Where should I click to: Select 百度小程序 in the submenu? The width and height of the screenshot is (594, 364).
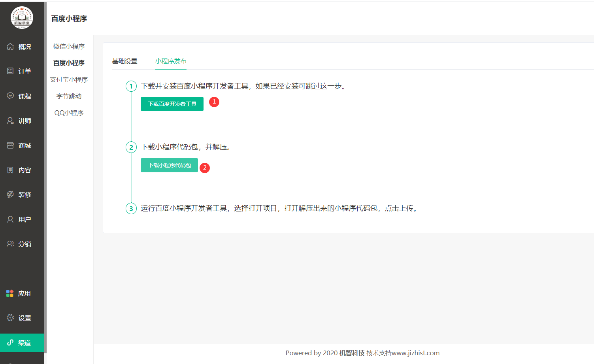(x=69, y=63)
